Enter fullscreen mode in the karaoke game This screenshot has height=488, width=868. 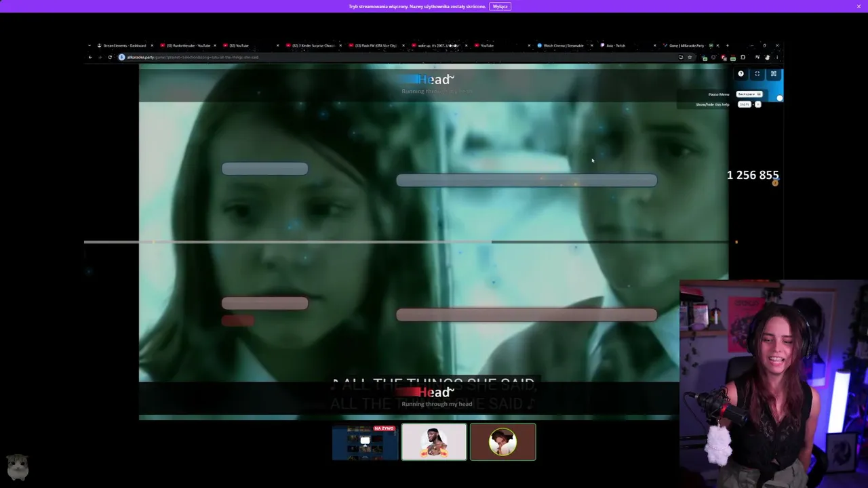(757, 74)
